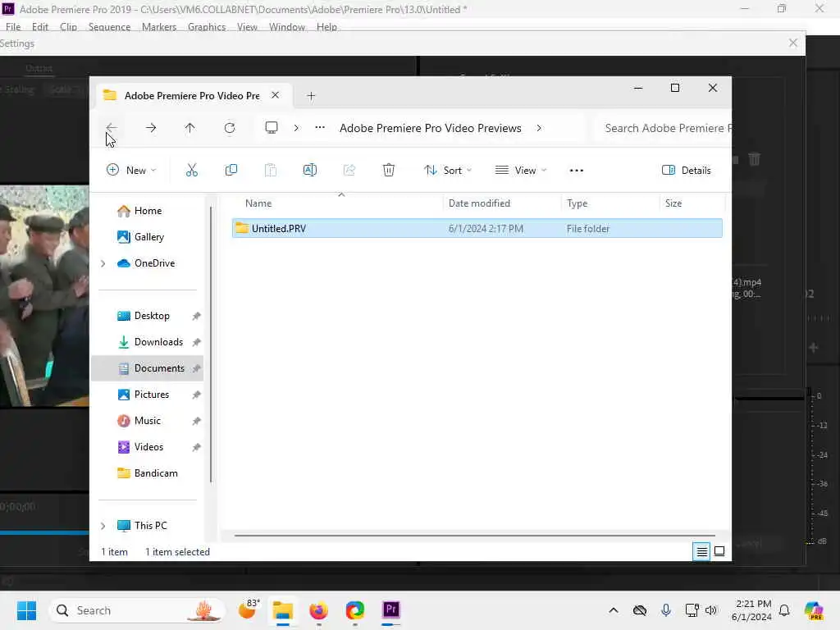Open Gallery in navigation pane
840x630 pixels.
tap(140, 237)
